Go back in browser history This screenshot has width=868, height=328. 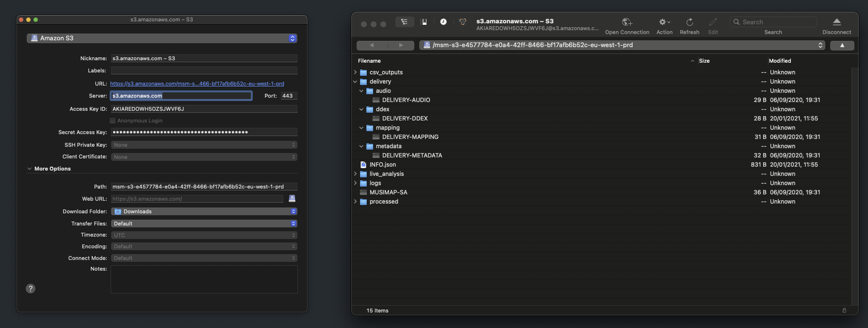tap(372, 45)
